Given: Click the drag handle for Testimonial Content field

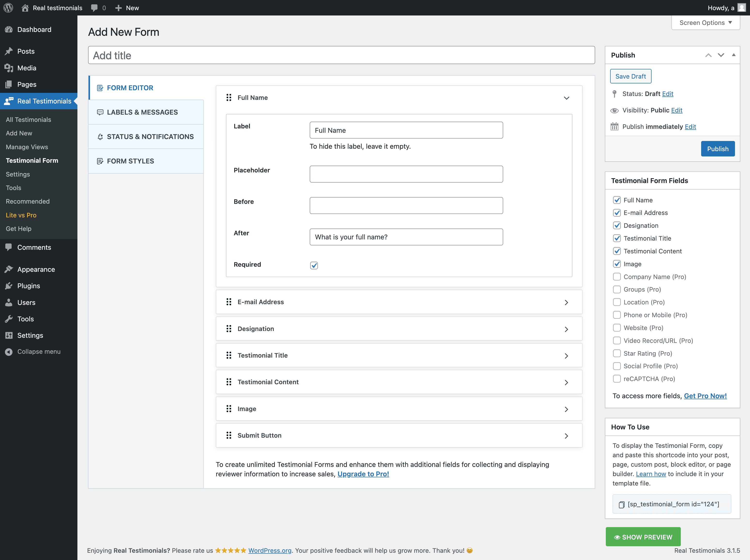Looking at the screenshot, I should [x=229, y=382].
